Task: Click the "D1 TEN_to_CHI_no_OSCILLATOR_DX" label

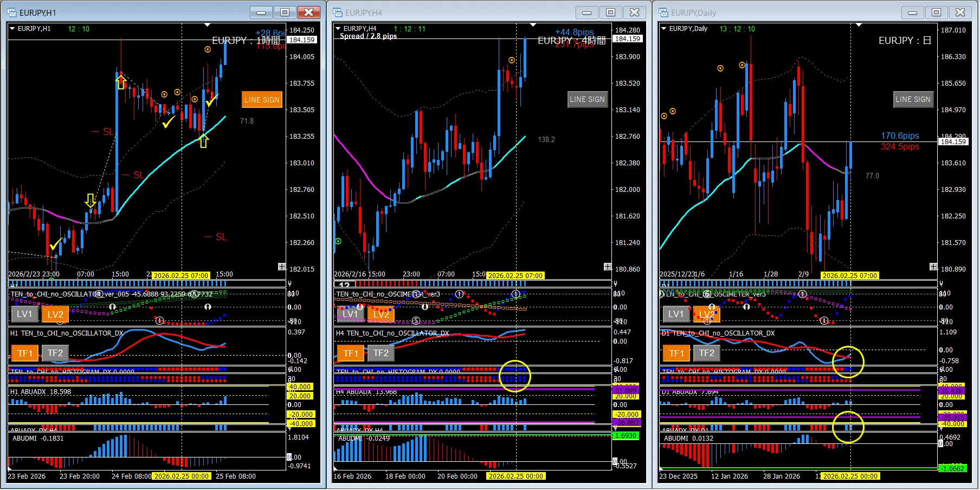Action: 718,333
